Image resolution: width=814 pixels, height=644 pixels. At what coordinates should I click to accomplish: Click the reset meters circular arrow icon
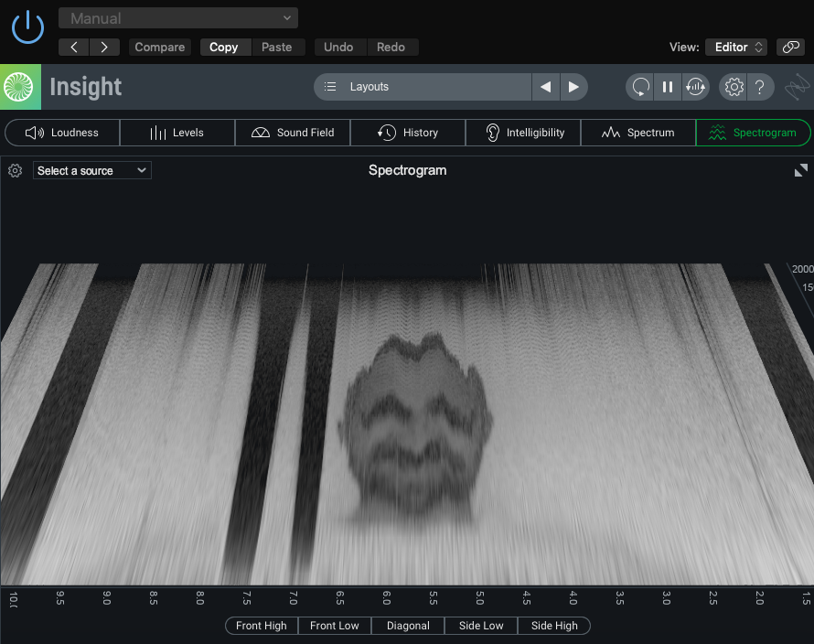(640, 87)
